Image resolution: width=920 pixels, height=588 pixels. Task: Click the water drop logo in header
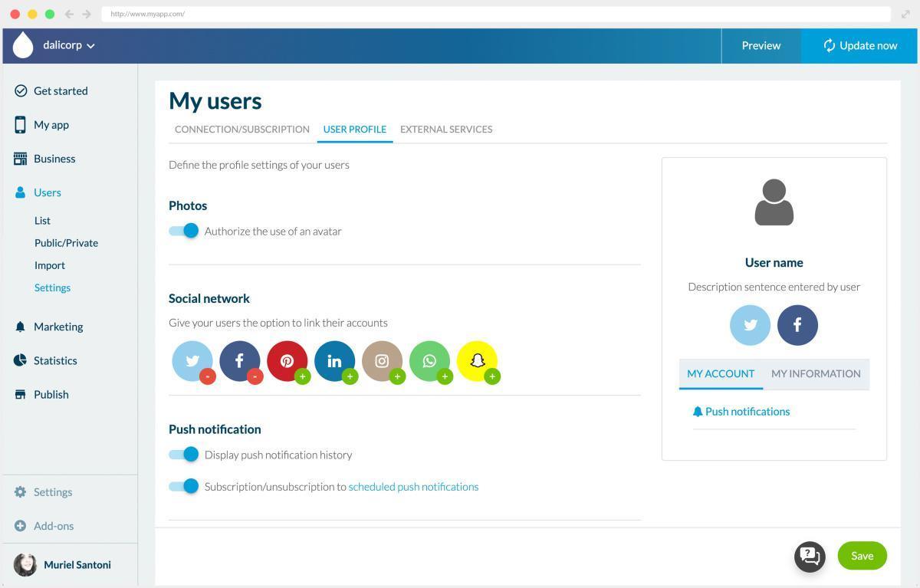click(x=23, y=45)
